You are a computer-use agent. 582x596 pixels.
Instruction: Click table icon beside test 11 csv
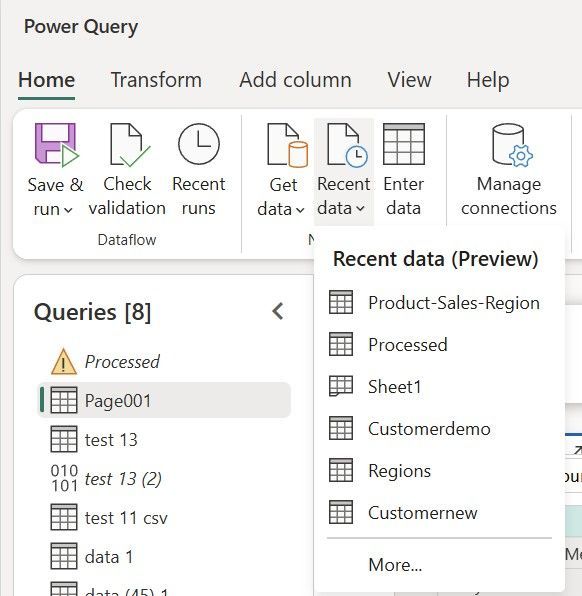pyautogui.click(x=64, y=517)
